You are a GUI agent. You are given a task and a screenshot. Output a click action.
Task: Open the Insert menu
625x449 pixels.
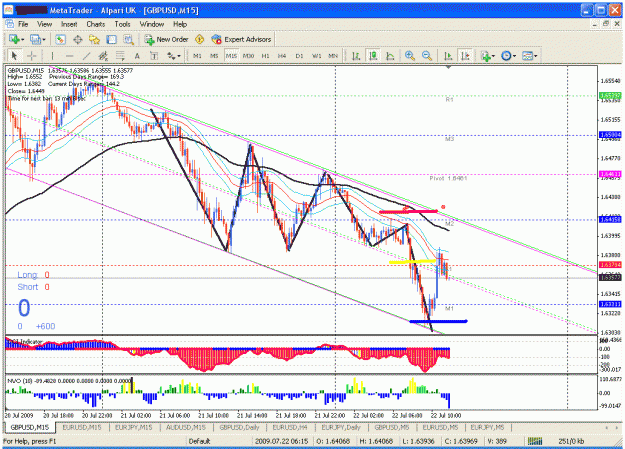tap(69, 24)
